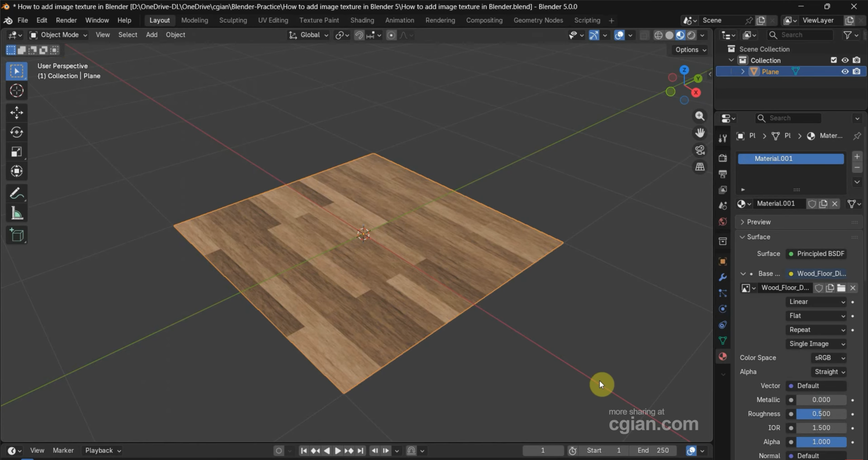Disable Plane in renders camera icon

point(857,71)
